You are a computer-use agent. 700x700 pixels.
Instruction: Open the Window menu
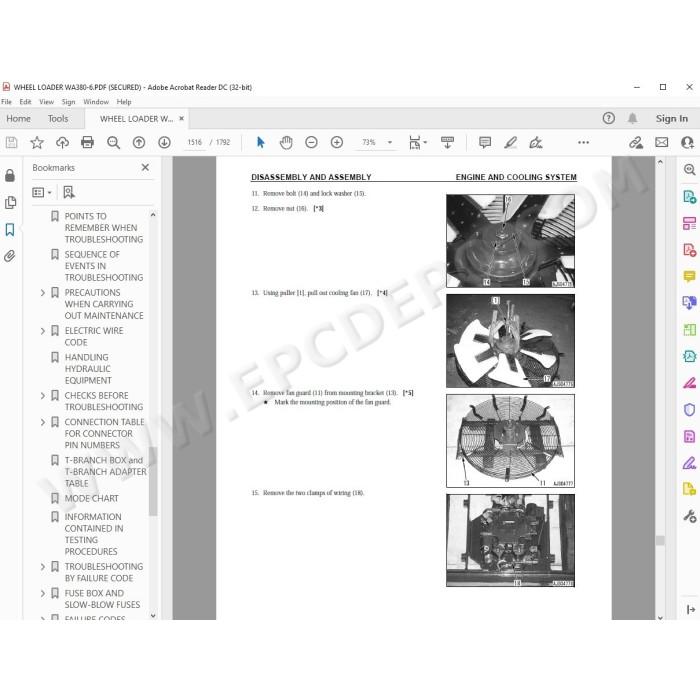tap(96, 102)
